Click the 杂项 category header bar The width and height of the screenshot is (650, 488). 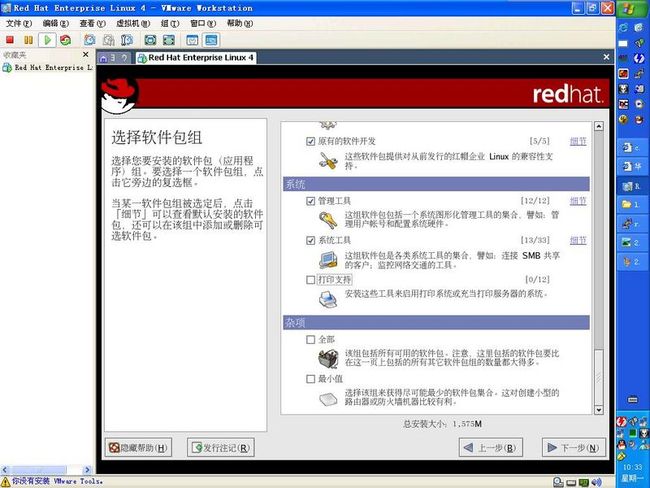click(436, 323)
